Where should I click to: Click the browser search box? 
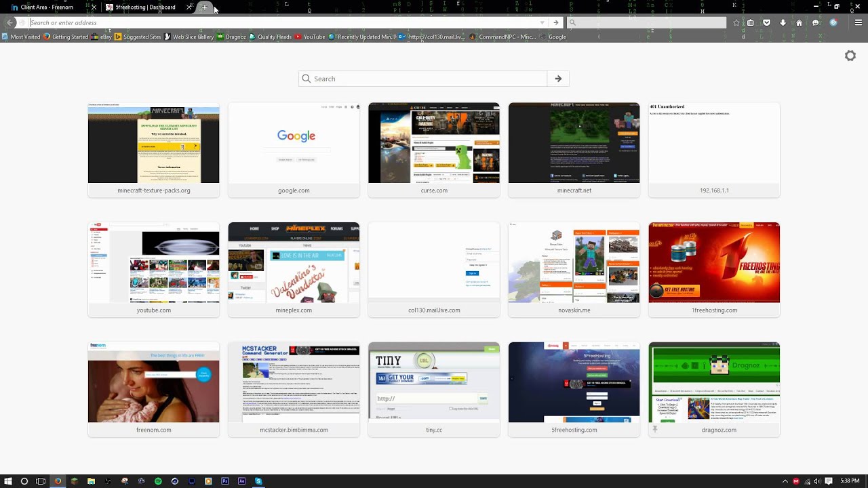(x=648, y=22)
